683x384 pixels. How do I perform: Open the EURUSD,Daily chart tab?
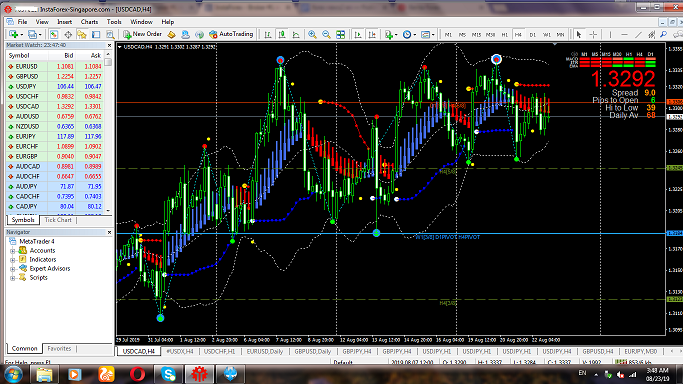coord(265,351)
